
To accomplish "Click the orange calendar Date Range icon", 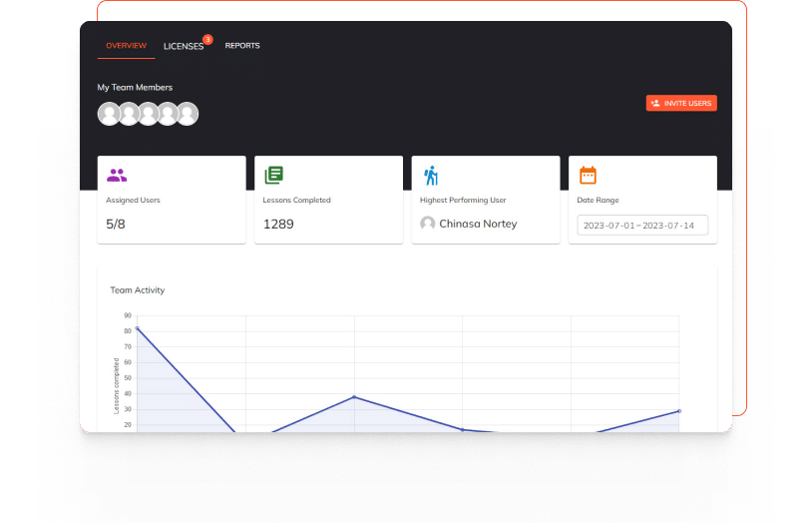I will [x=588, y=176].
